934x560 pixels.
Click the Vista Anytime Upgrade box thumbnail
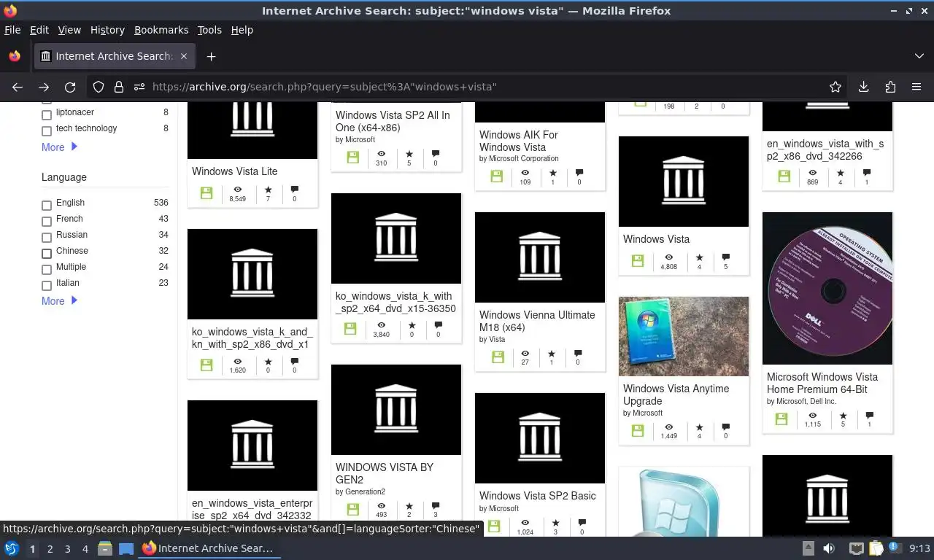[684, 336]
